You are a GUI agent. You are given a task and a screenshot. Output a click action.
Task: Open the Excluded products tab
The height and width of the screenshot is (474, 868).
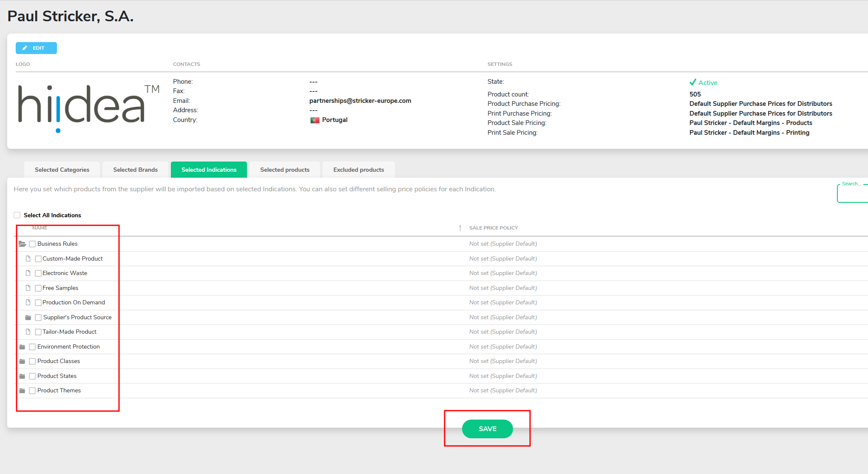(358, 170)
